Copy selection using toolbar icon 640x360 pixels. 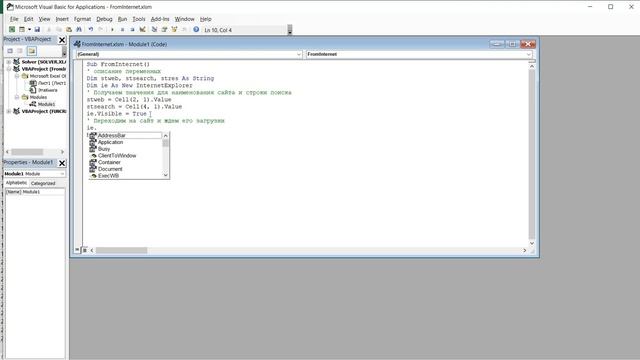(x=59, y=29)
